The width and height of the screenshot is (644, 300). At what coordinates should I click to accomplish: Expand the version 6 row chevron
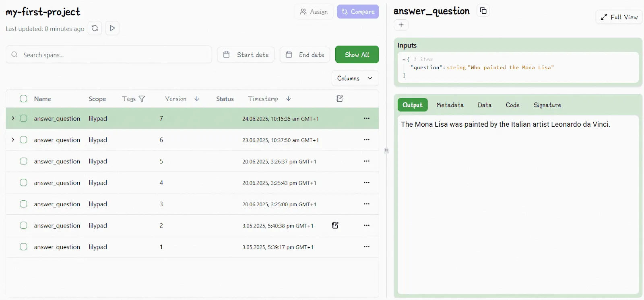tap(13, 140)
